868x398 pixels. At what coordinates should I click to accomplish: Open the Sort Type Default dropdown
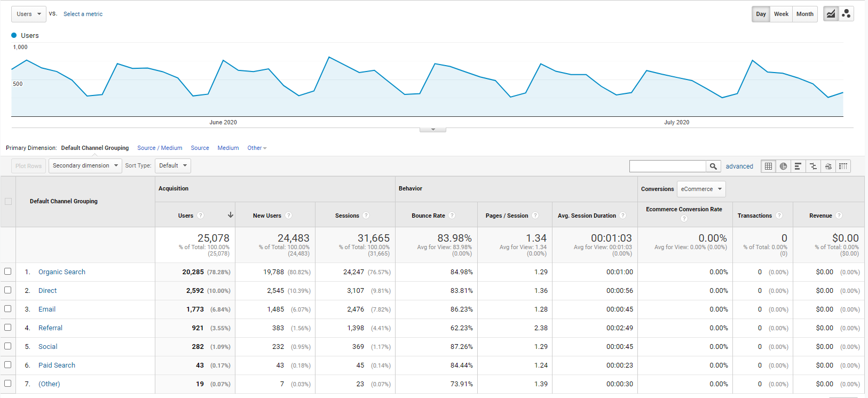173,166
